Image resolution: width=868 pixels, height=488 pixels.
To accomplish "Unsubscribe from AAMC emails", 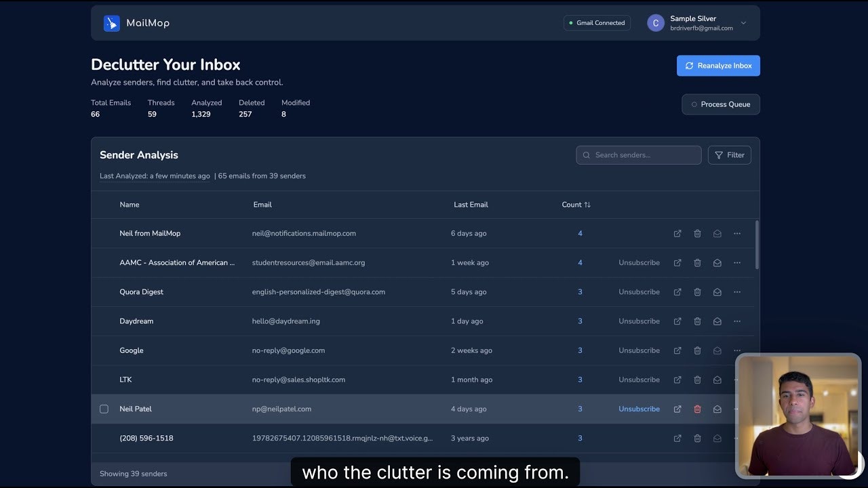I will coord(639,262).
